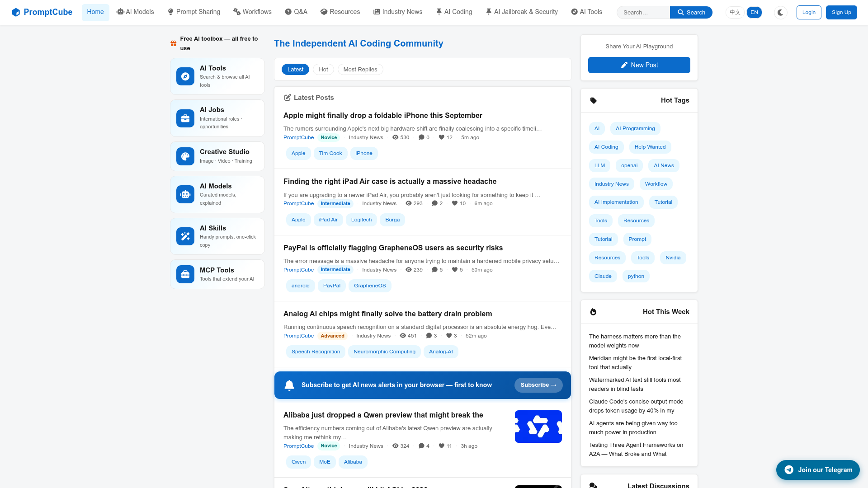Open the foldable iPhone post title
The width and height of the screenshot is (868, 488).
coord(383,116)
